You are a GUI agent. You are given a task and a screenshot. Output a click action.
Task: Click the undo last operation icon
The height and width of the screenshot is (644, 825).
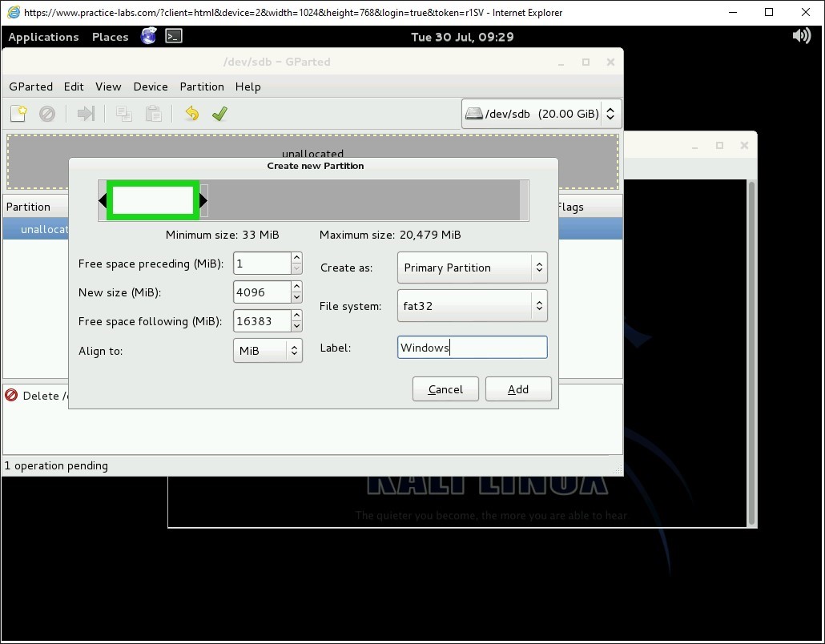pyautogui.click(x=191, y=114)
